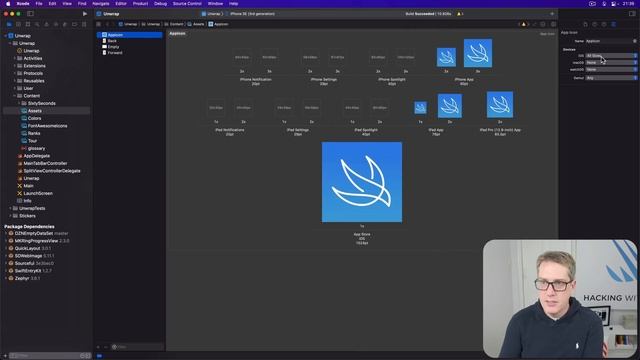Screen dimensions: 640x360
Task: Select the SwiftEntryKit package
Action: pyautogui.click(x=28, y=271)
